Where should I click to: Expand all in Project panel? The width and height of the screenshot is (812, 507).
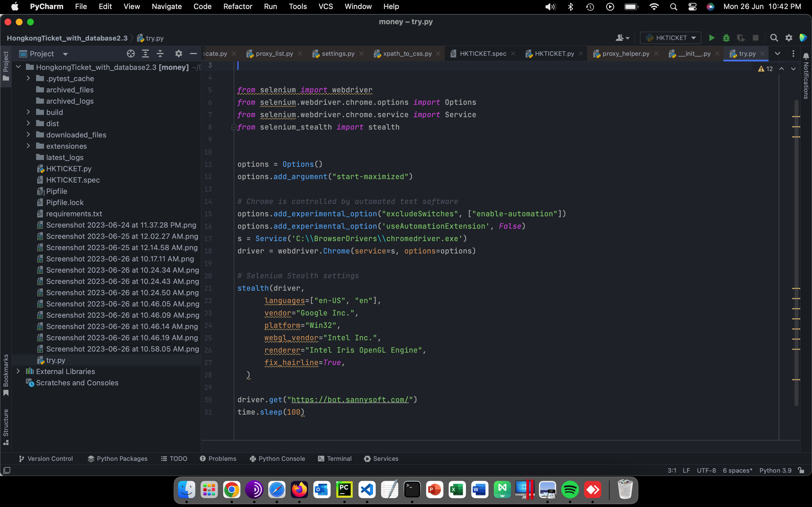pyautogui.click(x=145, y=54)
